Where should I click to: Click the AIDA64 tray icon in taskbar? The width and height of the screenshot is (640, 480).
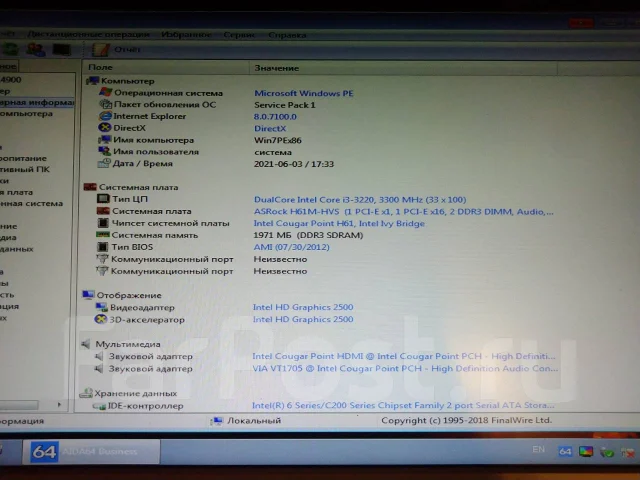(x=565, y=451)
